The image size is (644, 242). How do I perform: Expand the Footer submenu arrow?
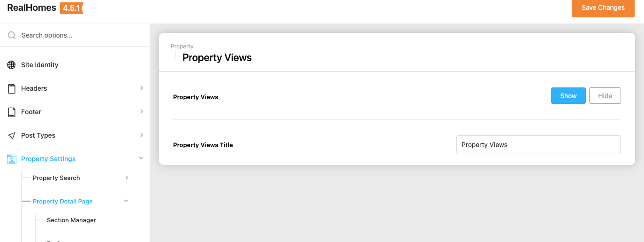tap(142, 111)
